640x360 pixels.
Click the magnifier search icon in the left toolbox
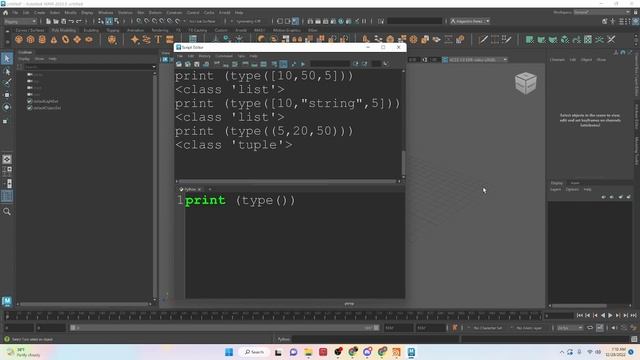tap(7, 211)
